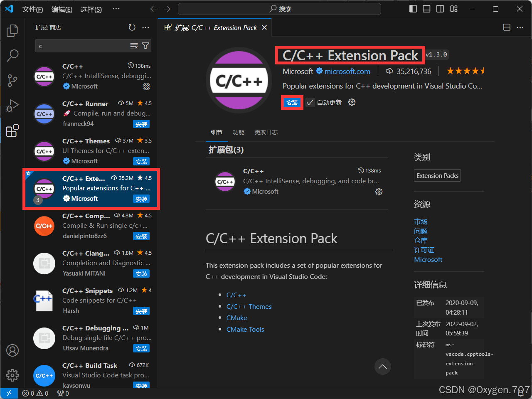Image resolution: width=532 pixels, height=399 pixels.
Task: Open the C/C++ link in readme list
Action: pos(236,295)
